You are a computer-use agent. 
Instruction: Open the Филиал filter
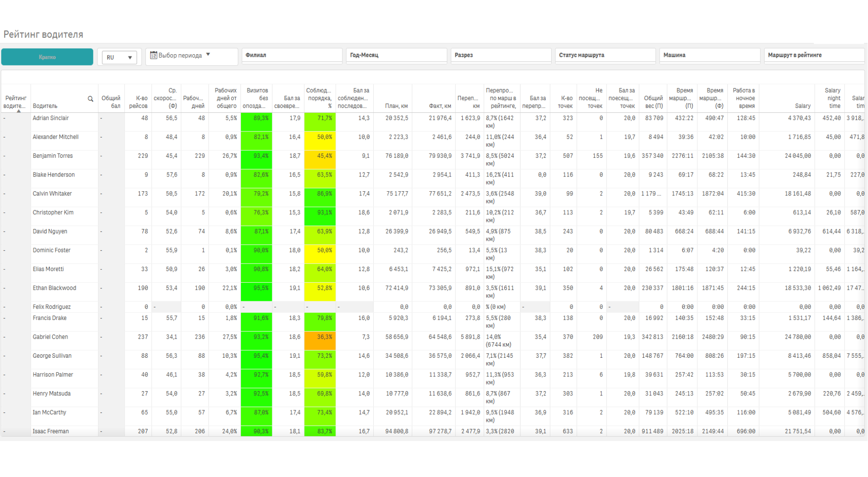point(292,55)
